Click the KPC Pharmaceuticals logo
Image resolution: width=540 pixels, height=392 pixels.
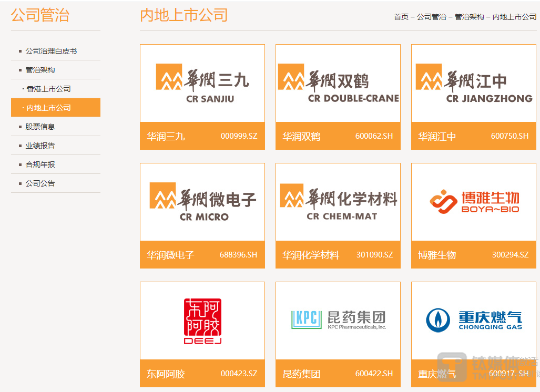[x=338, y=318]
